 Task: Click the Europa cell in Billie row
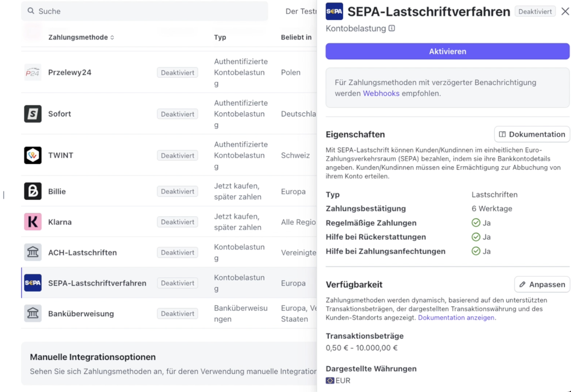pos(293,191)
